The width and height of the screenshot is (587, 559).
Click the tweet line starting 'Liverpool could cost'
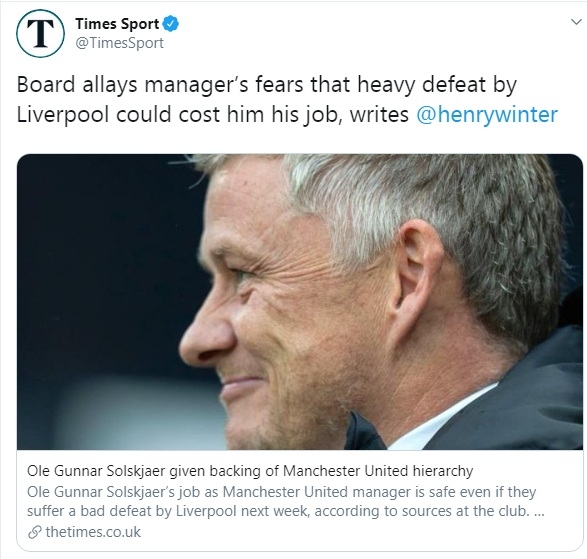(287, 115)
